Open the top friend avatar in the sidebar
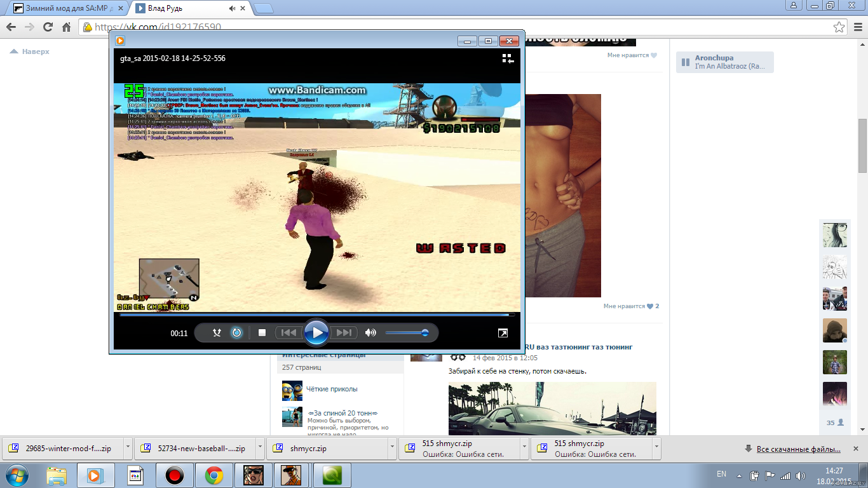868x488 pixels. click(835, 235)
